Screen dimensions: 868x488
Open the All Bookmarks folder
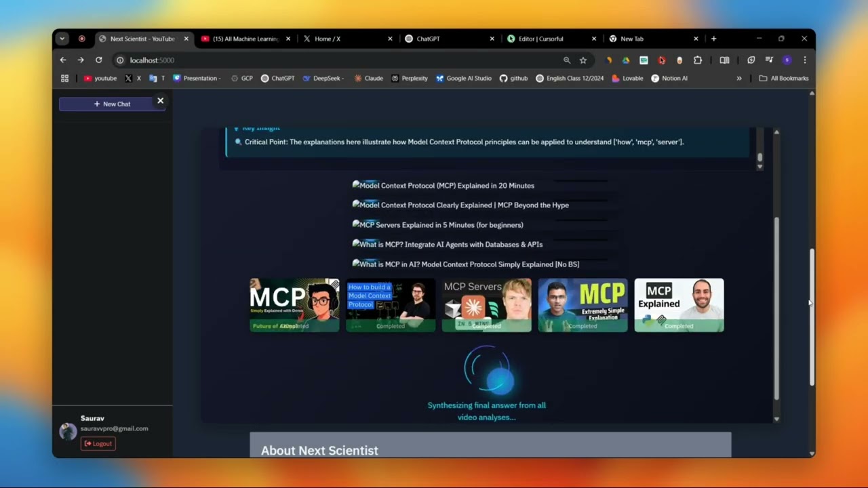(784, 79)
